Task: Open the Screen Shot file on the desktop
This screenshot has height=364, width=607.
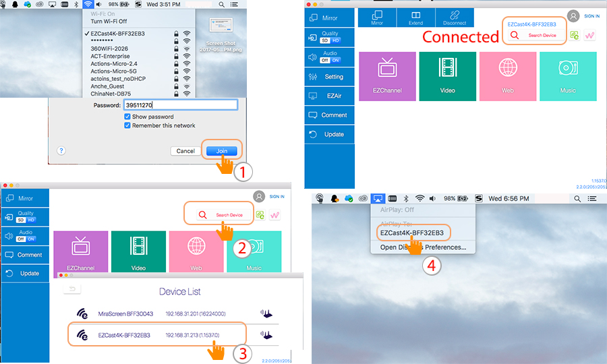Action: (x=221, y=35)
